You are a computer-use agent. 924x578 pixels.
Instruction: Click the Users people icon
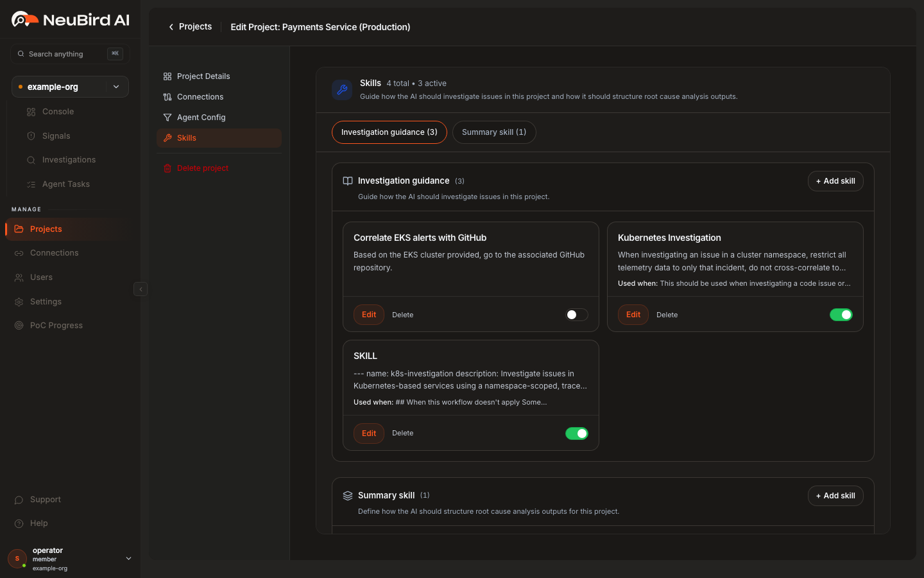[19, 277]
